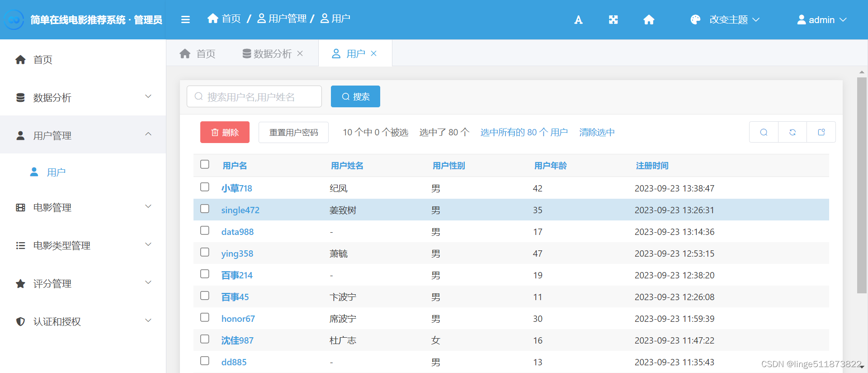868x373 pixels.
Task: Open the admin account dropdown
Action: point(821,19)
